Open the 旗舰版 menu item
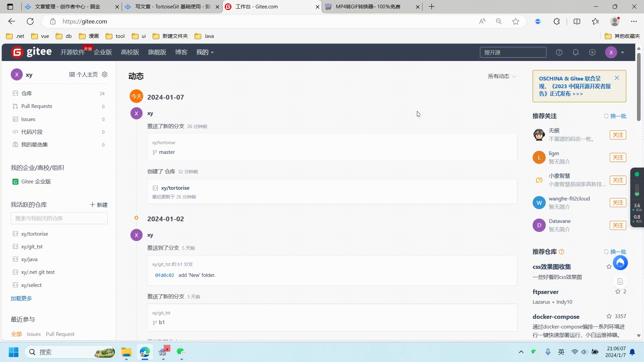The image size is (644, 362). coord(157,52)
